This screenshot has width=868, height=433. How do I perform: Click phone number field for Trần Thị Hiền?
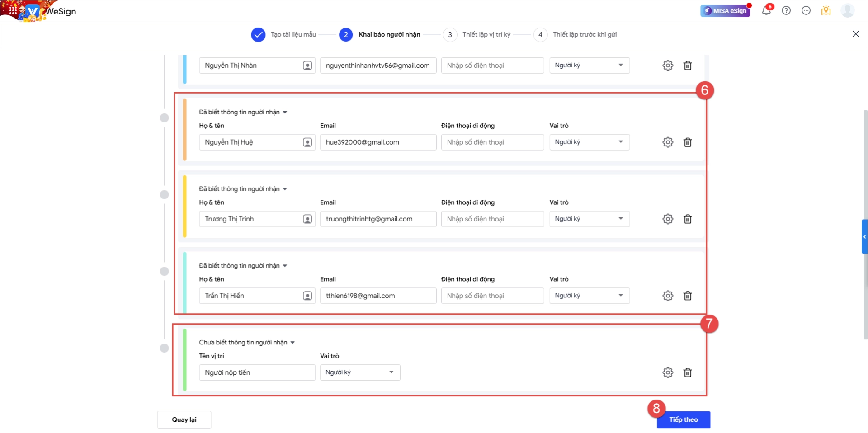(x=492, y=296)
